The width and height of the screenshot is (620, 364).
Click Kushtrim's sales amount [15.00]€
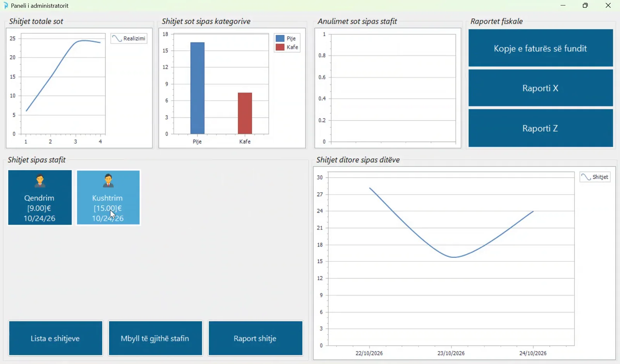tap(108, 208)
